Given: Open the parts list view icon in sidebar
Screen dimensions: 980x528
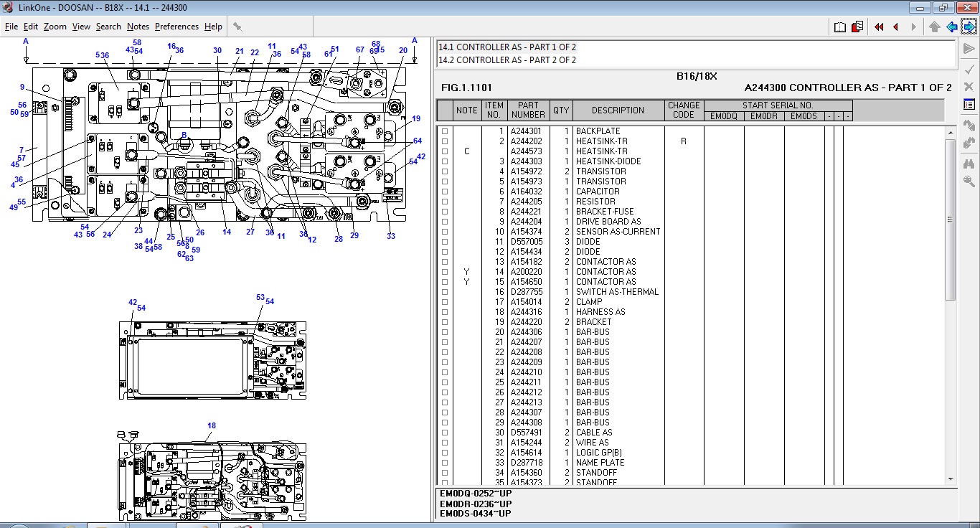Looking at the screenshot, I should (x=969, y=103).
